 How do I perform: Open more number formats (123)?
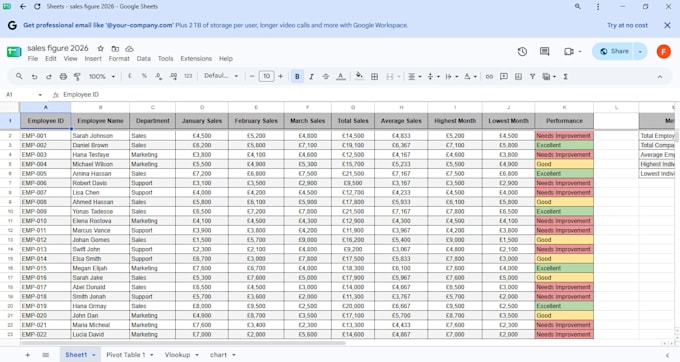(x=188, y=76)
